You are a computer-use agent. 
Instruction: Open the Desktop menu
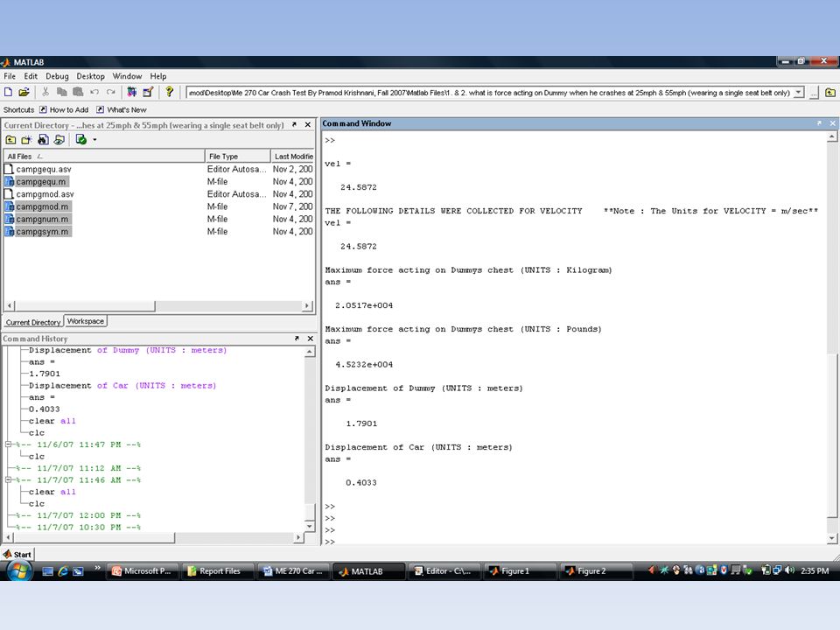(x=90, y=76)
